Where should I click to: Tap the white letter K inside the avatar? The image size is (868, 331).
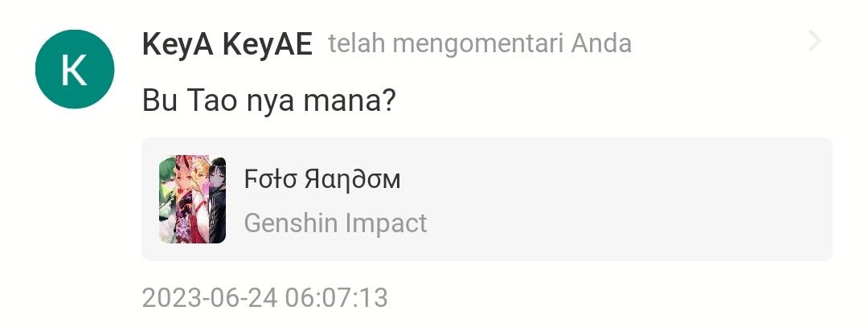tap(75, 70)
